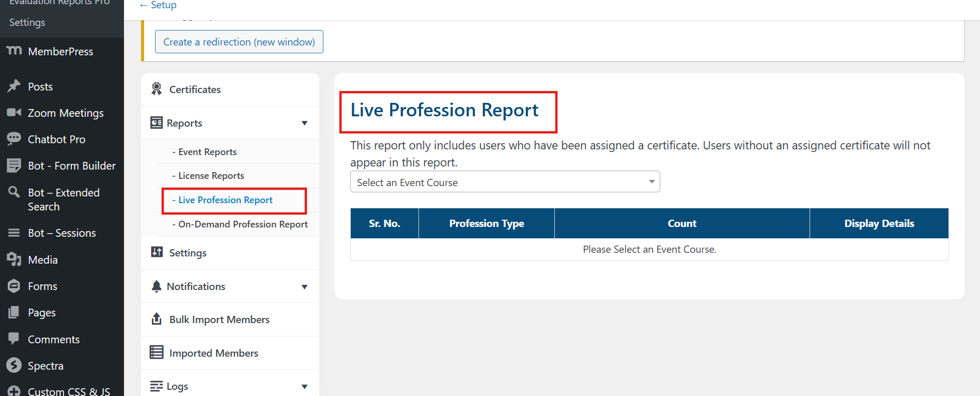Click the Bot Sessions list icon
The width and height of the screenshot is (980, 396).
(x=14, y=233)
